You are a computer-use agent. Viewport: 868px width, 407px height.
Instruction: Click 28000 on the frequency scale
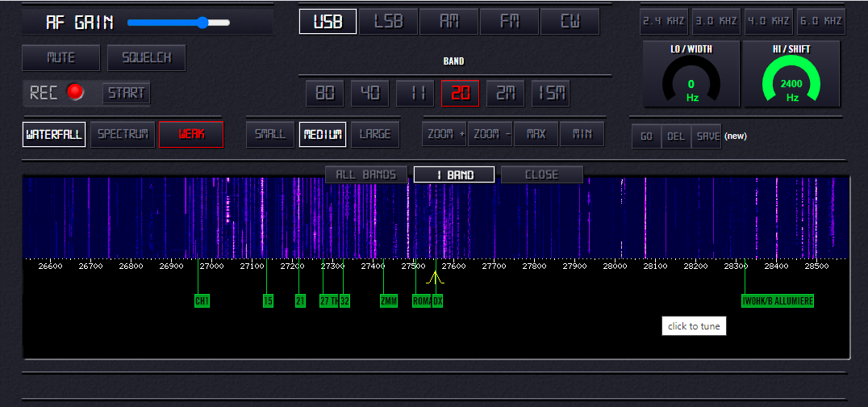coord(615,266)
